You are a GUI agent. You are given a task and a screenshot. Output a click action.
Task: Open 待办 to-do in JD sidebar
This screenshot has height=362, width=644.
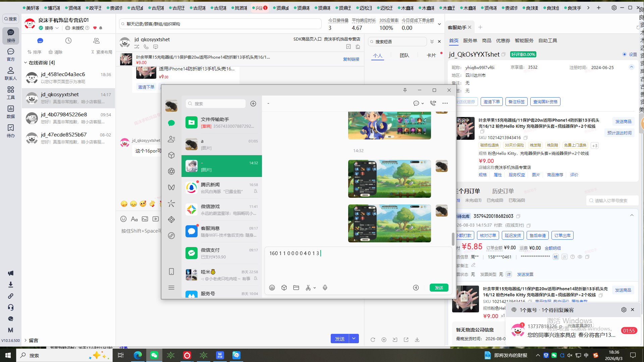(x=11, y=131)
